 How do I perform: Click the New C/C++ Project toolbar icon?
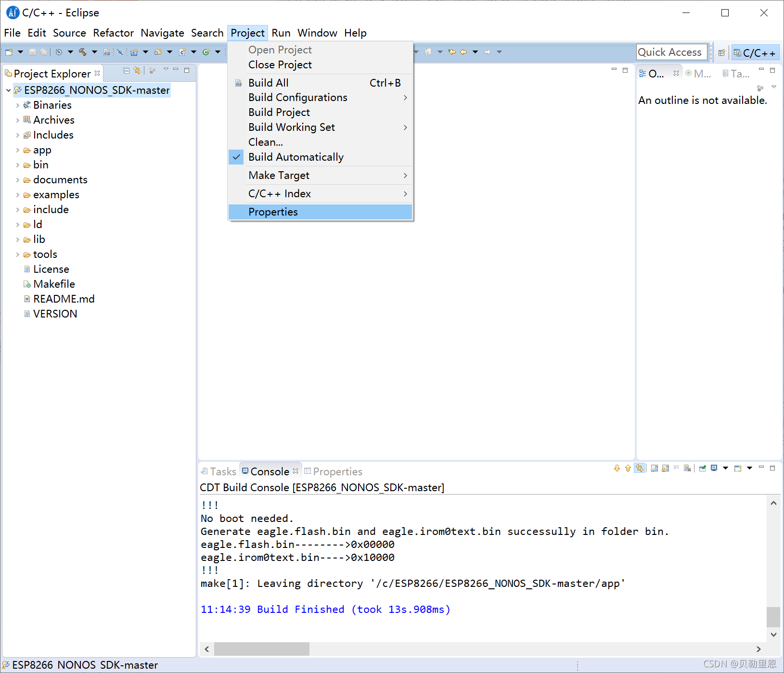click(x=134, y=52)
